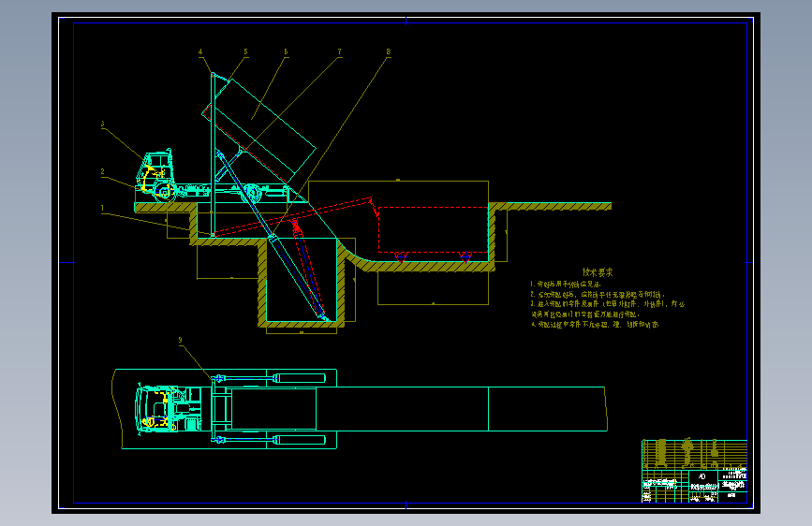Select the red dashed container outline
Viewport: 812px width, 526px height.
click(x=433, y=230)
